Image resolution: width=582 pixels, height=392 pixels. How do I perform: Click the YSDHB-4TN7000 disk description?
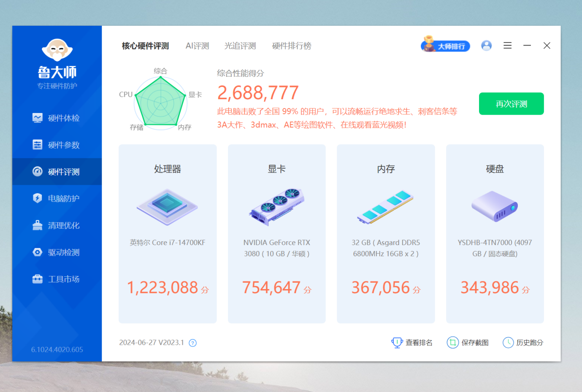coord(495,248)
